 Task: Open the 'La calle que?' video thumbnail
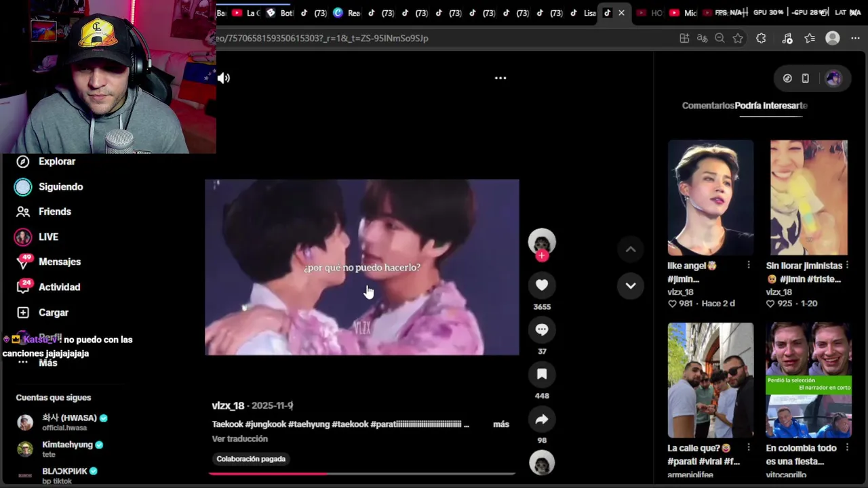pos(710,380)
